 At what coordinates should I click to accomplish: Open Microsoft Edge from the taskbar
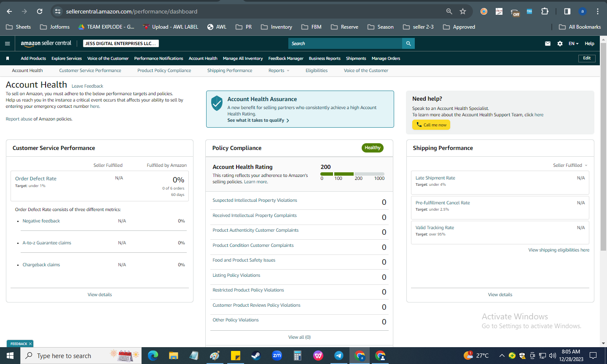tap(153, 356)
